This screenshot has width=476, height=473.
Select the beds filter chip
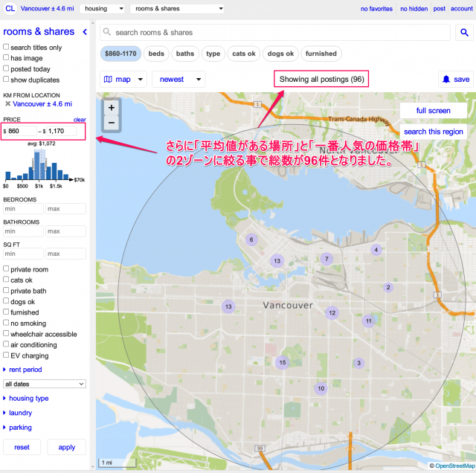click(x=156, y=54)
